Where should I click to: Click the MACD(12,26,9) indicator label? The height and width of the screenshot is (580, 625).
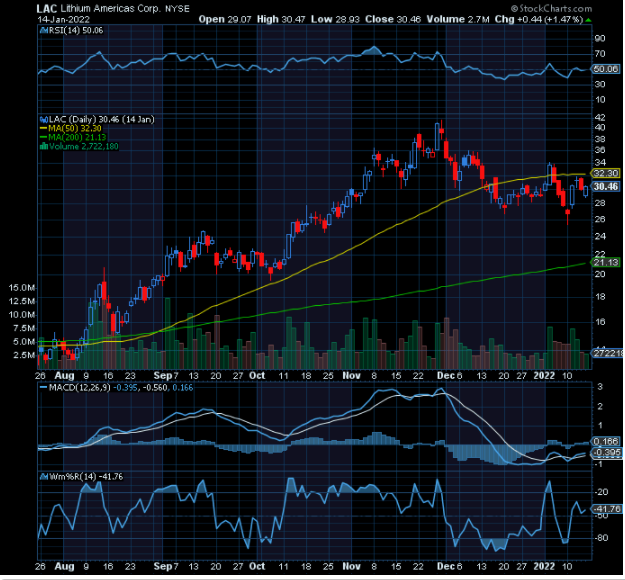pyautogui.click(x=79, y=387)
